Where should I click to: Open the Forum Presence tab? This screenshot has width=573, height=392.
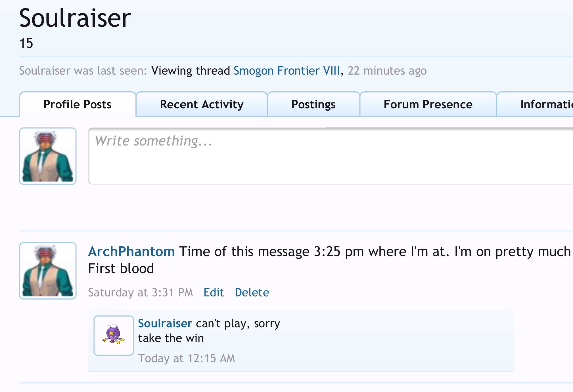pyautogui.click(x=428, y=104)
